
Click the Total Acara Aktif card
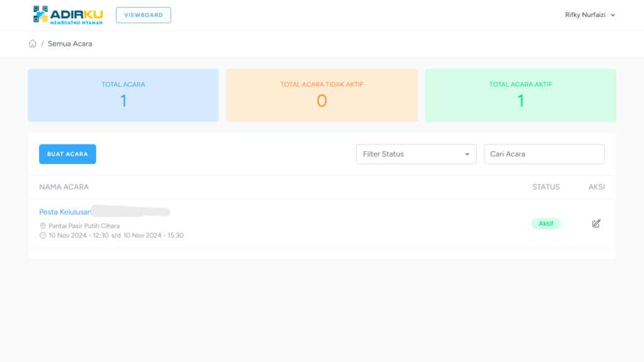tap(520, 95)
